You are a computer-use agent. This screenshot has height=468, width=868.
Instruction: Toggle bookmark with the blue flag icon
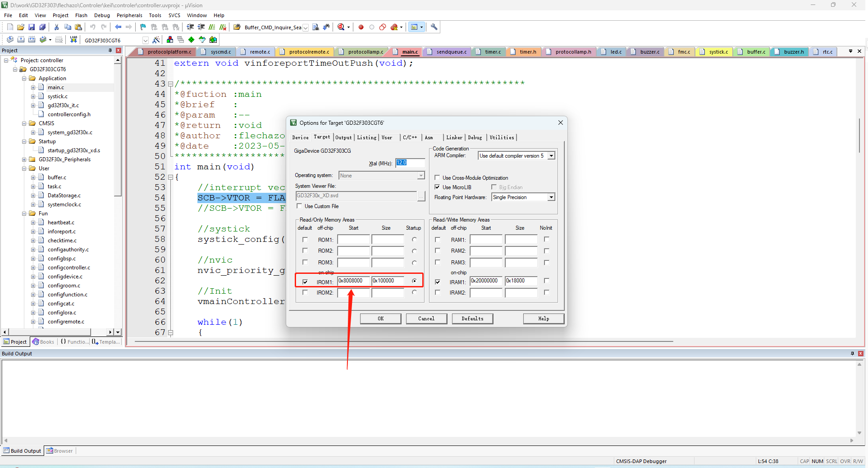143,27
